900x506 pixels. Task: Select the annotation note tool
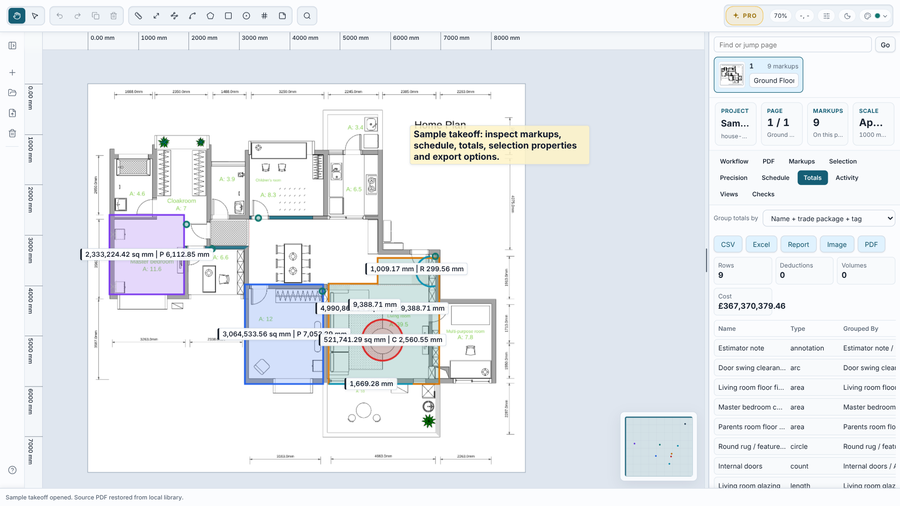tap(282, 16)
